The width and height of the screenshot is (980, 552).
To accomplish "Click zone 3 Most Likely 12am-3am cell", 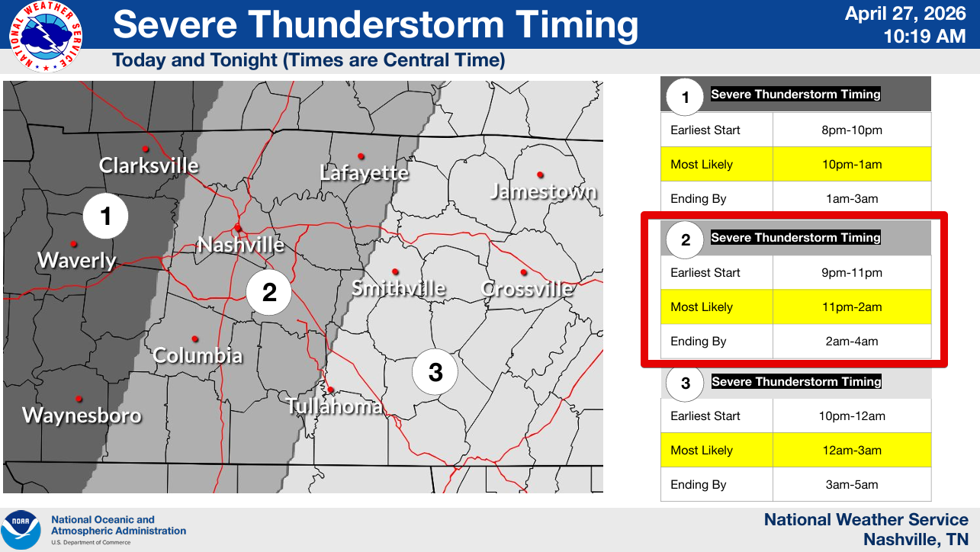I will click(852, 451).
